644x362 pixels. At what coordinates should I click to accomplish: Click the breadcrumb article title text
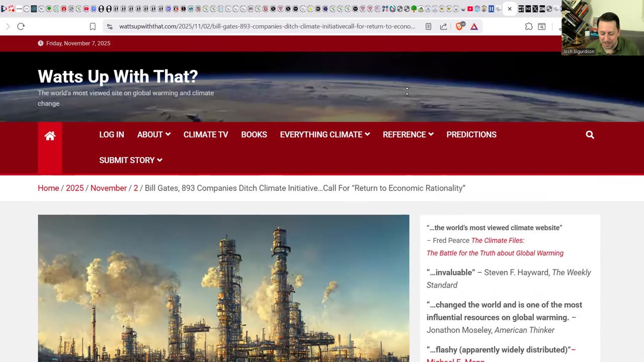[305, 188]
